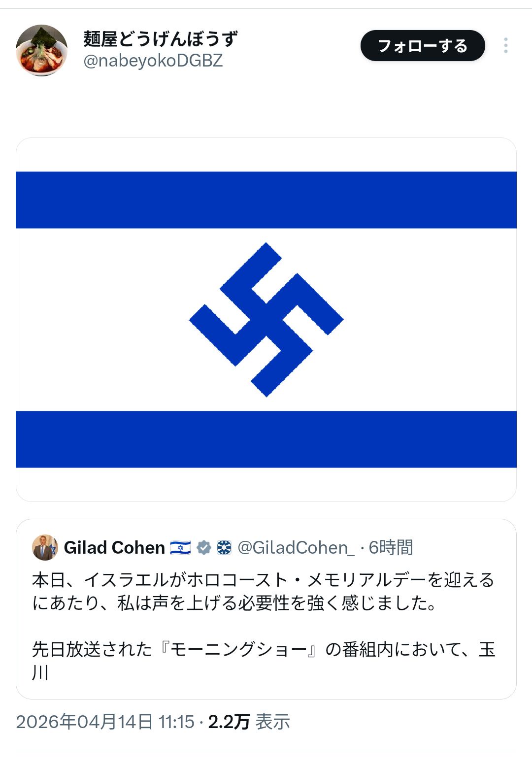Click the gray verified checkmark badge

tap(203, 547)
